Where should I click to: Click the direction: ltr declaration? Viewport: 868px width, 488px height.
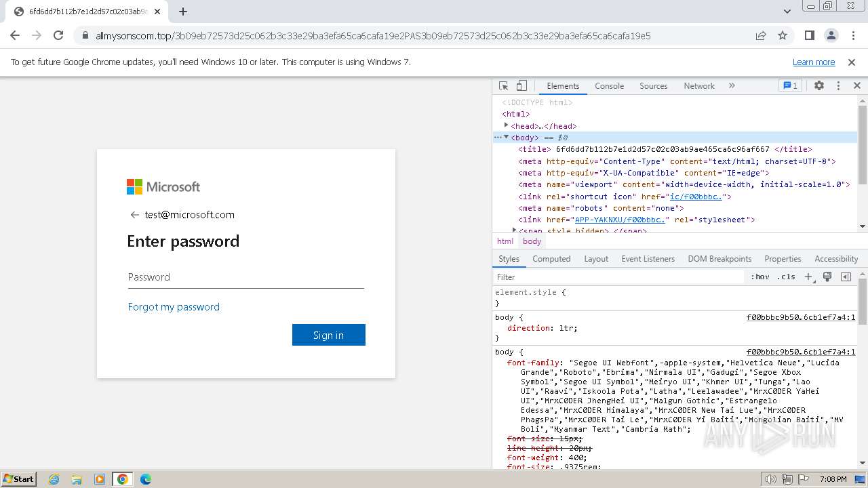pyautogui.click(x=542, y=328)
